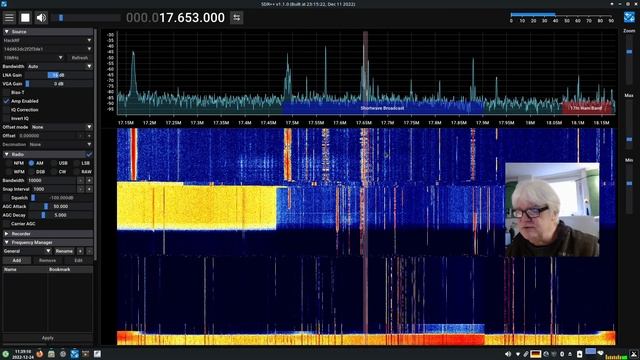Click the 17m Ham Band label
640x360 pixels.
click(x=586, y=108)
